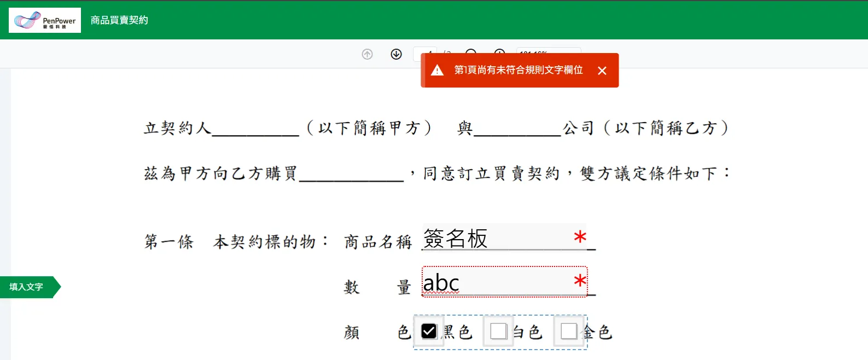Click the 黑色 label next to checkbox
Viewport: 868px width, 360px height.
[457, 332]
